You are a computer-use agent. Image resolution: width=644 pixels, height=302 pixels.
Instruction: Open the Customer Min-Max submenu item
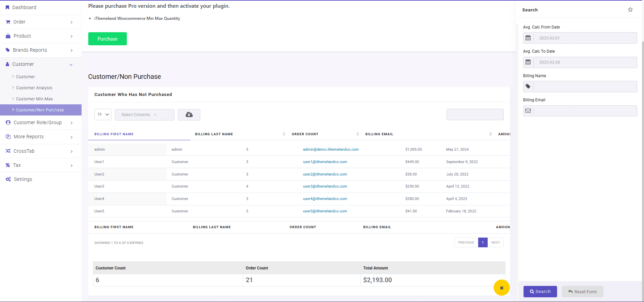pyautogui.click(x=35, y=99)
